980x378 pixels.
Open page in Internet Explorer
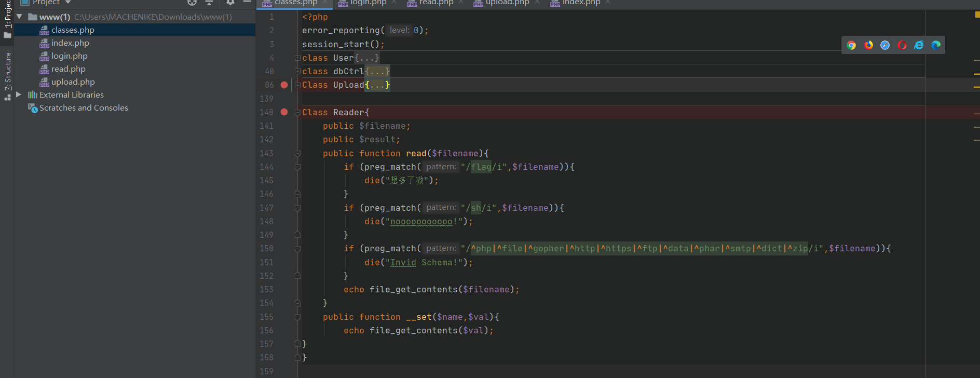919,45
